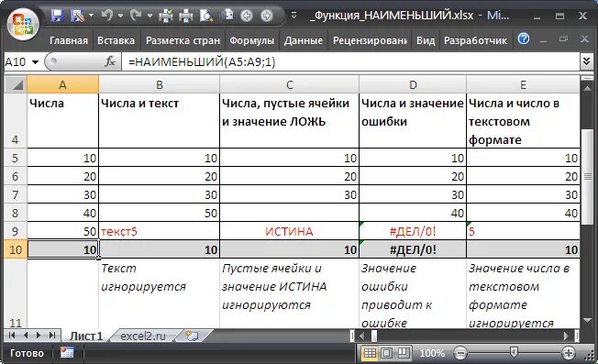598x364 pixels.
Task: Click the 100% zoom level indicator
Action: click(x=432, y=353)
